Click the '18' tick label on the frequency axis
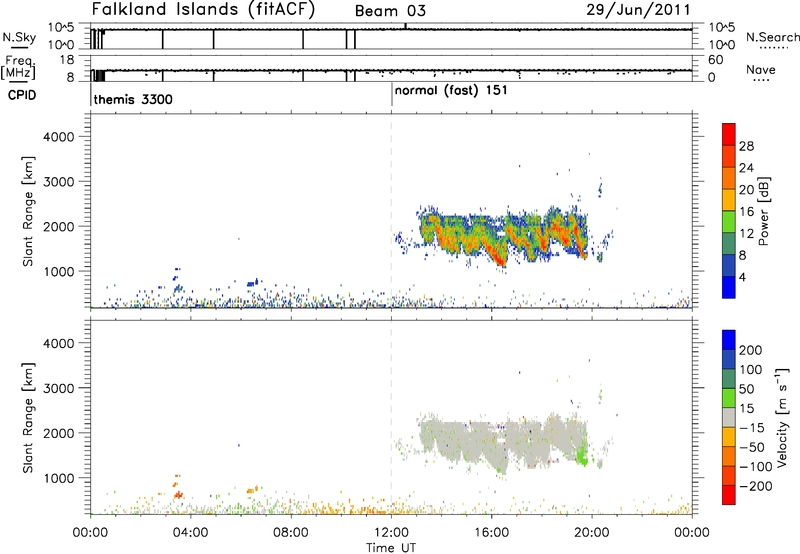Screen dimensions: 800x554 click(x=67, y=60)
